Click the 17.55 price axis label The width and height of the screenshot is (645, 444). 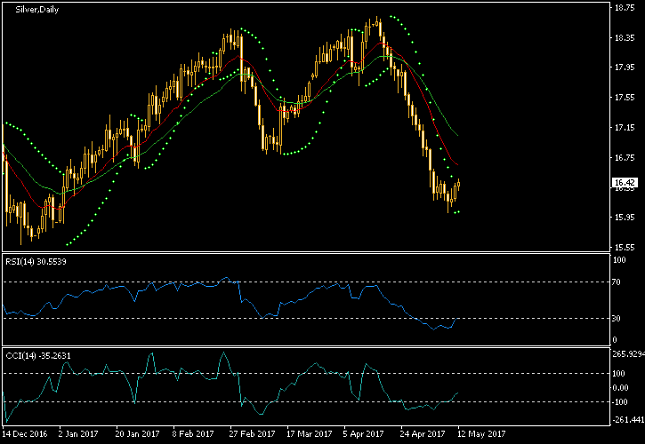point(624,98)
